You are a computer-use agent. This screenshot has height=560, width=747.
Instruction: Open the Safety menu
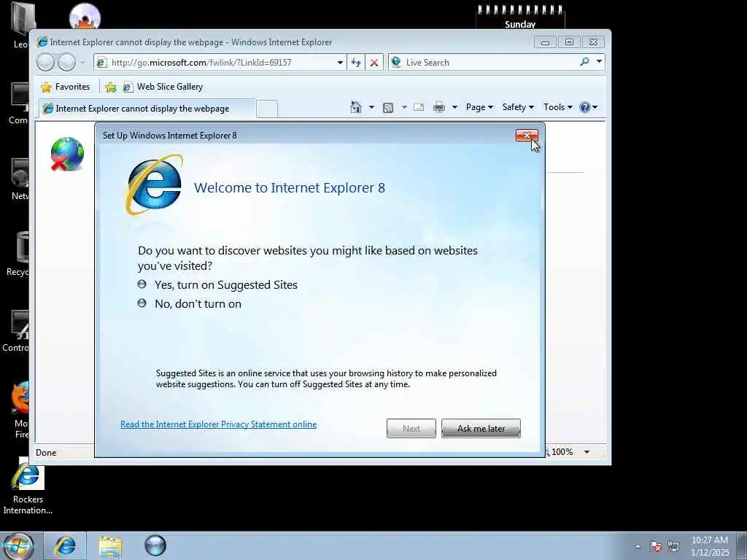tap(518, 107)
